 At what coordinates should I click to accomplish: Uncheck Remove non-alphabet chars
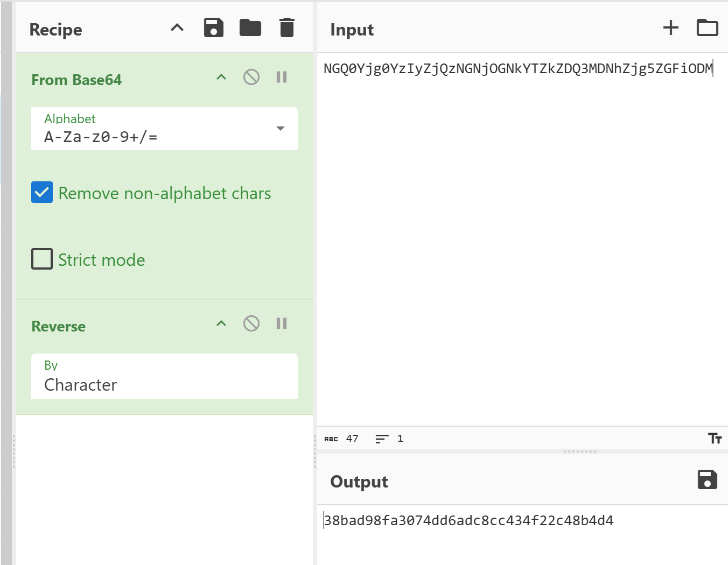coord(42,193)
